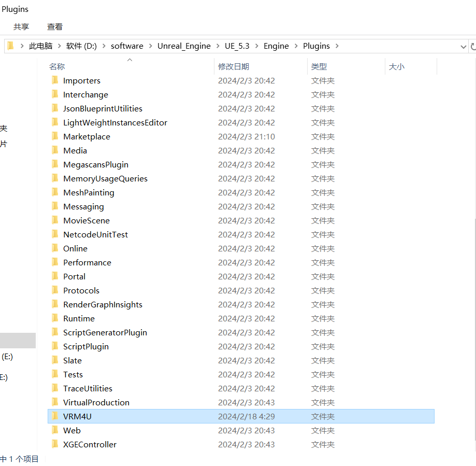Expand the chevron after UE_5.3
This screenshot has height=466, width=476.
pos(257,46)
